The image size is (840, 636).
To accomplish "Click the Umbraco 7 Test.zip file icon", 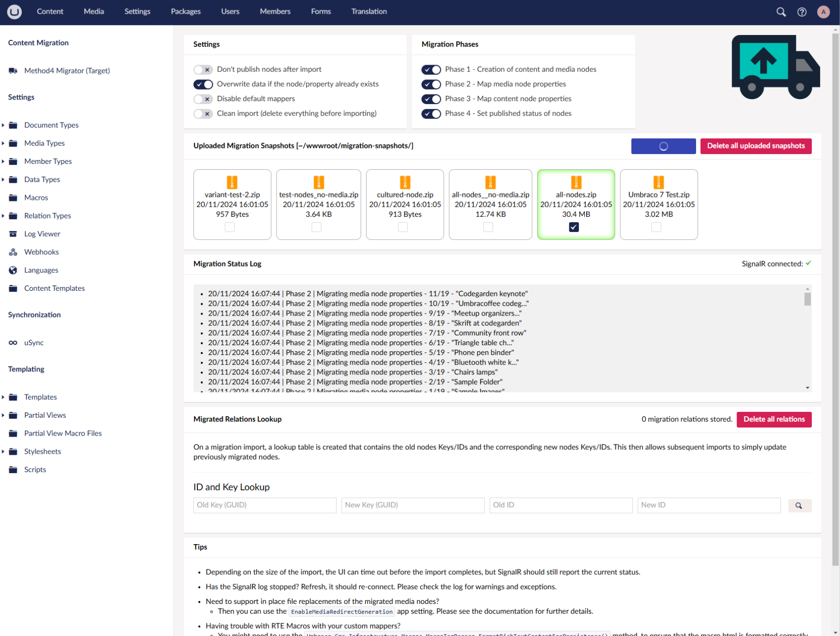I will click(x=659, y=182).
